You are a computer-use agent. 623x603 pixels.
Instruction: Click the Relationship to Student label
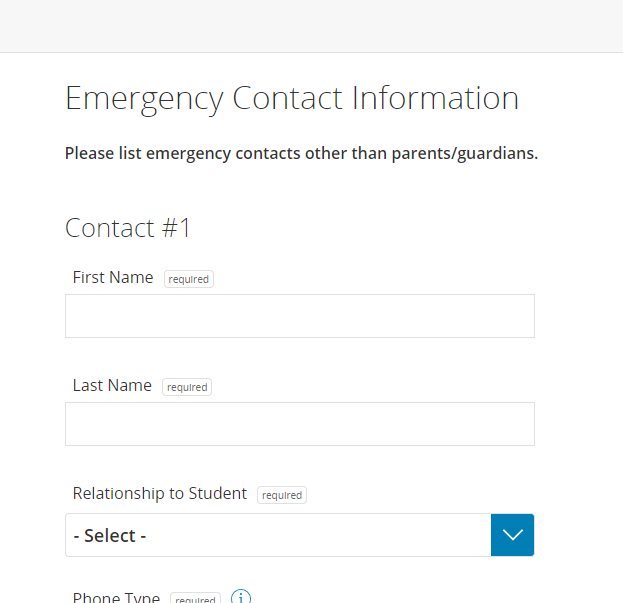pyautogui.click(x=160, y=493)
